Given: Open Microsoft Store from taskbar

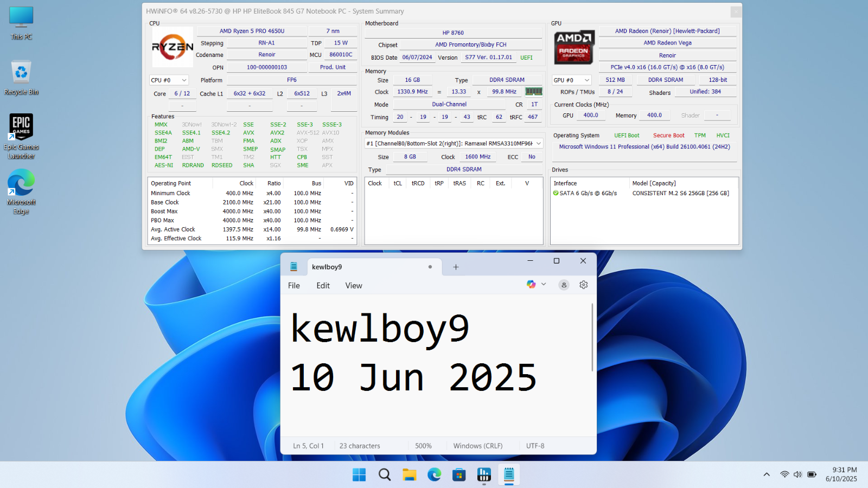Looking at the screenshot, I should click(x=459, y=475).
